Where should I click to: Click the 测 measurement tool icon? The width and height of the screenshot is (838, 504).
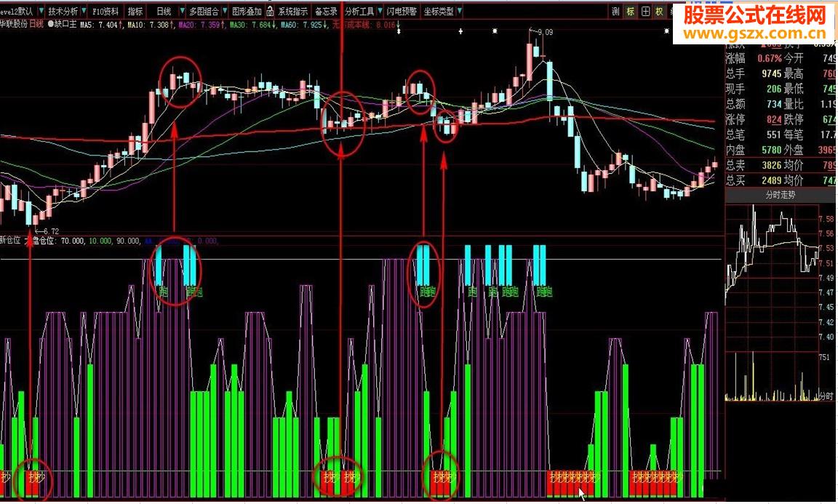pyautogui.click(x=615, y=11)
